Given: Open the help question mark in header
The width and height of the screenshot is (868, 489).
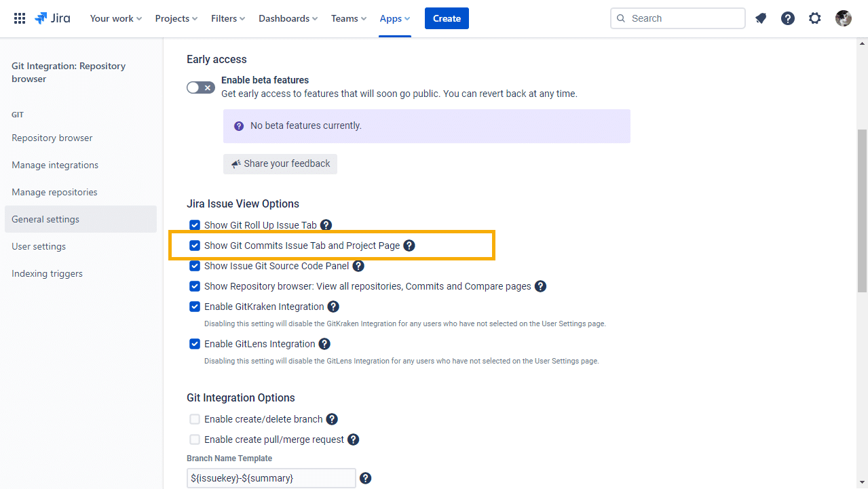Looking at the screenshot, I should coord(788,18).
